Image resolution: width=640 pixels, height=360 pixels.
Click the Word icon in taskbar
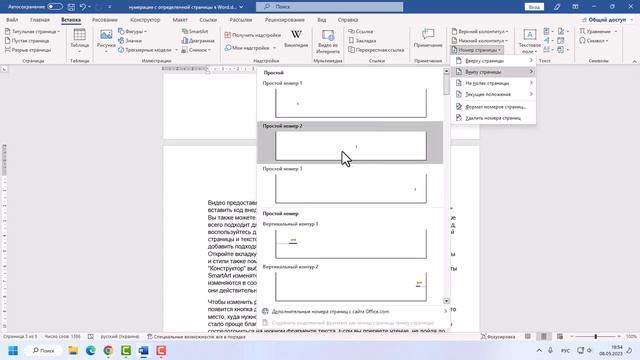coord(143,351)
